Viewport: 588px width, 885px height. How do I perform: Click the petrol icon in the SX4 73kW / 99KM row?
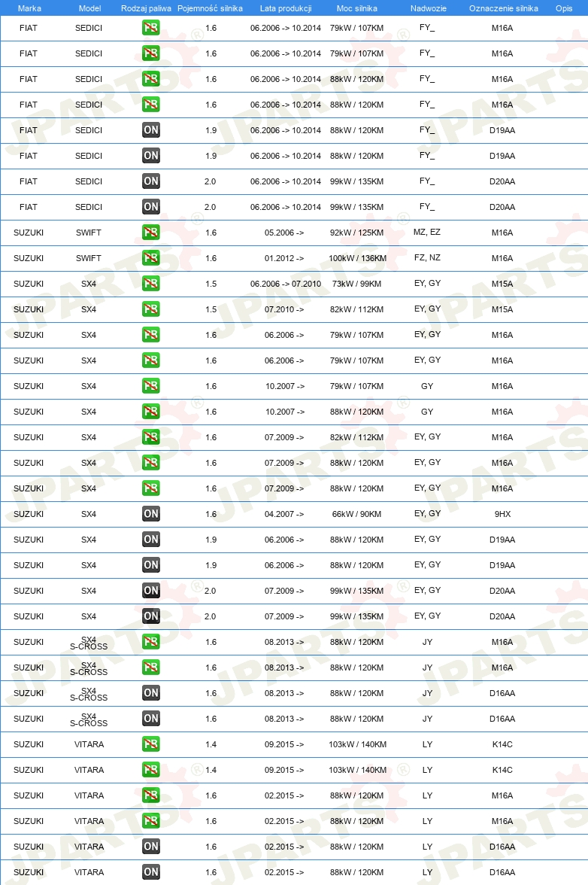click(150, 283)
